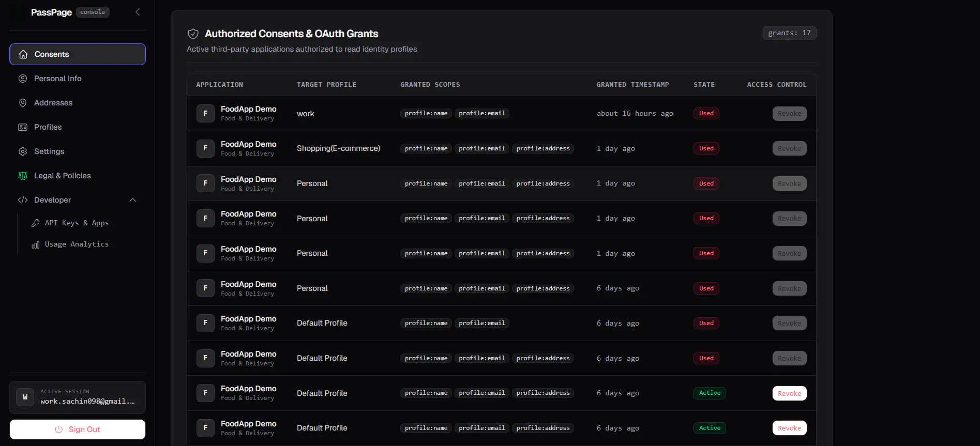Open the Consents page
Screen dimensions: 980x446
(78, 54)
